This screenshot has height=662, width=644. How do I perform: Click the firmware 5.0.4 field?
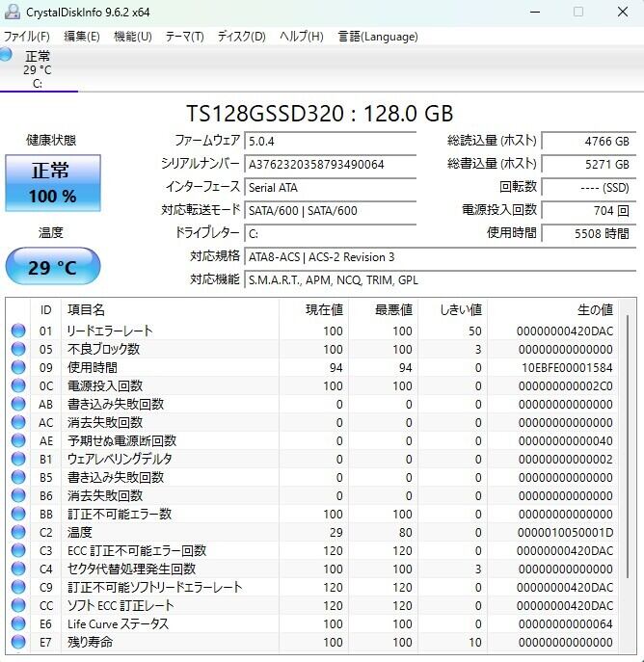click(330, 142)
